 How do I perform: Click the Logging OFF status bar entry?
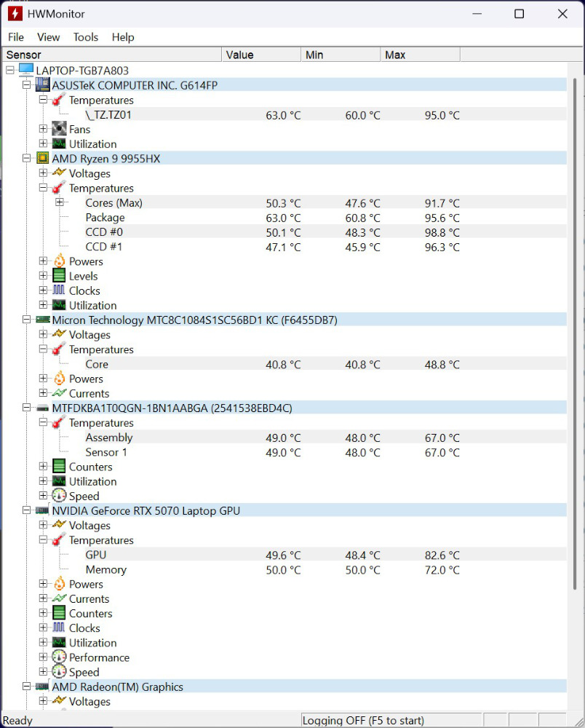click(x=392, y=720)
